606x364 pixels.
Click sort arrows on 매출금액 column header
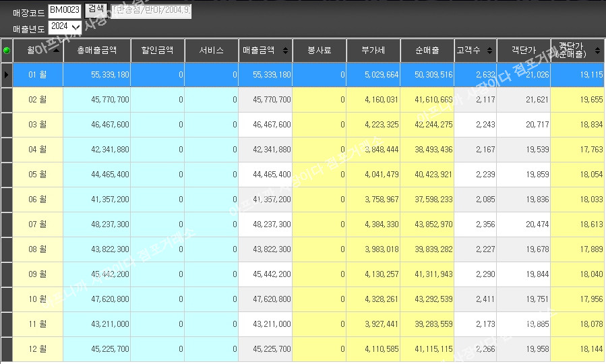tap(286, 51)
